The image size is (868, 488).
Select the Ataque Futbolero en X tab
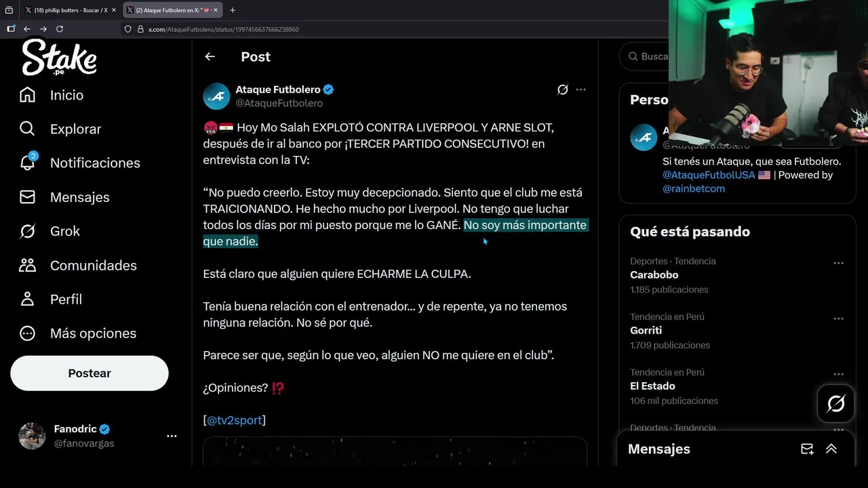(172, 10)
